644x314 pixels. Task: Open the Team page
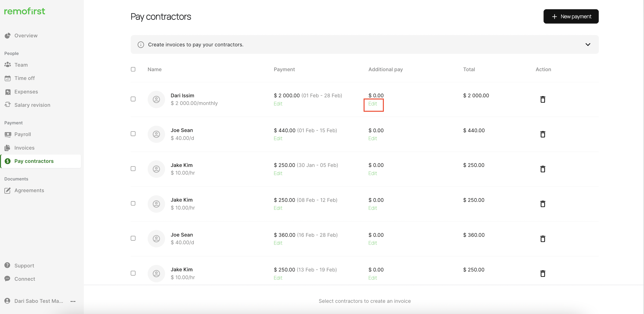coord(21,65)
